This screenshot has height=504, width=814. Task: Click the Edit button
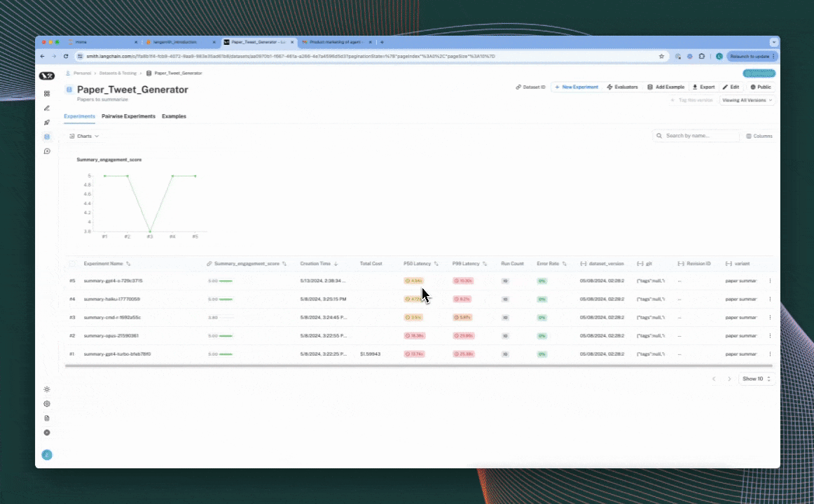click(x=731, y=87)
